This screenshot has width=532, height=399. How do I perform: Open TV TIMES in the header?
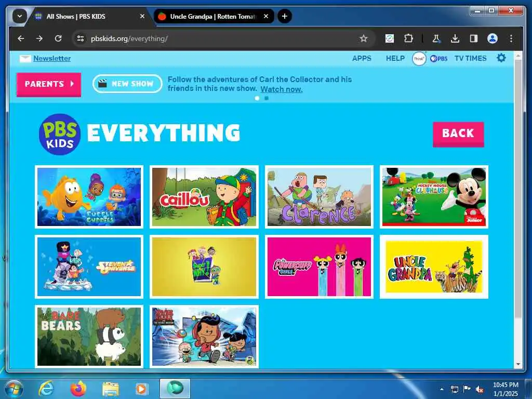click(470, 58)
